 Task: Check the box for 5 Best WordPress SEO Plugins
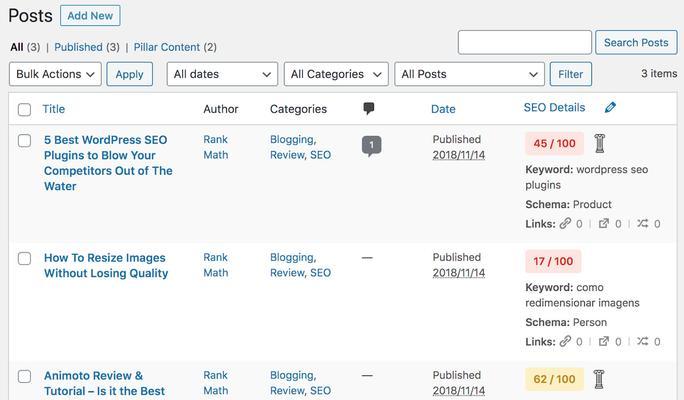[24, 140]
